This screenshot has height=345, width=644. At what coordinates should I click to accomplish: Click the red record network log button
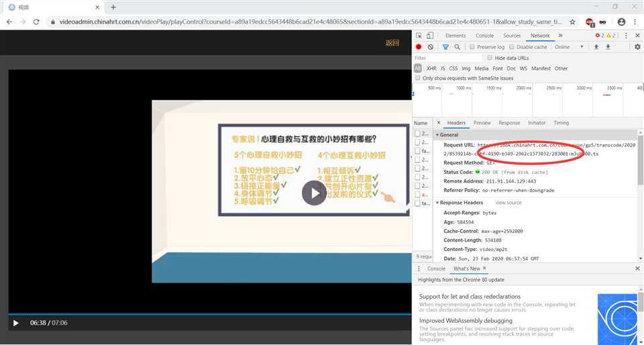[419, 47]
